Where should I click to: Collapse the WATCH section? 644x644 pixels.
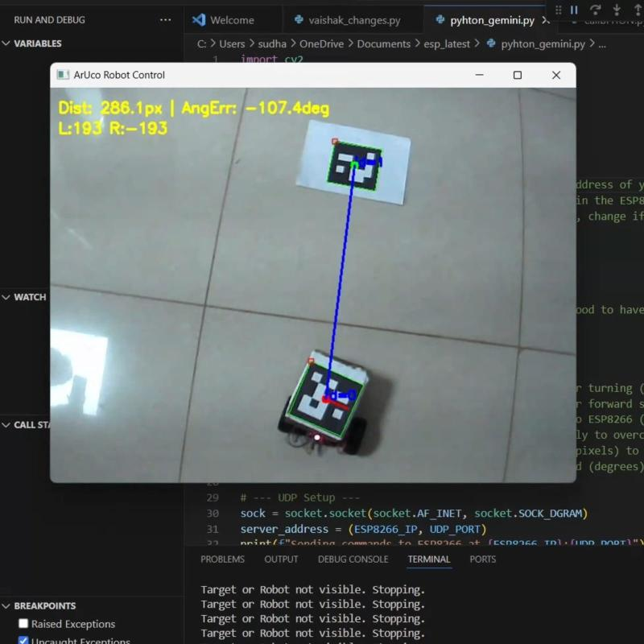[6, 297]
